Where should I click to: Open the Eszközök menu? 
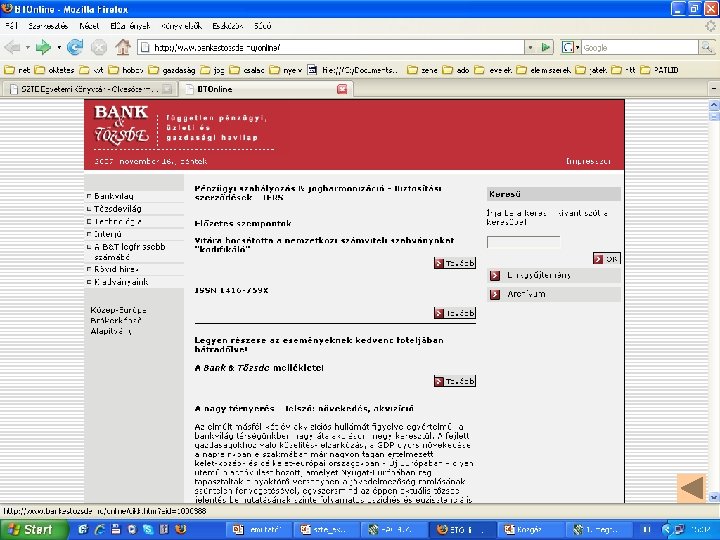tap(227, 26)
